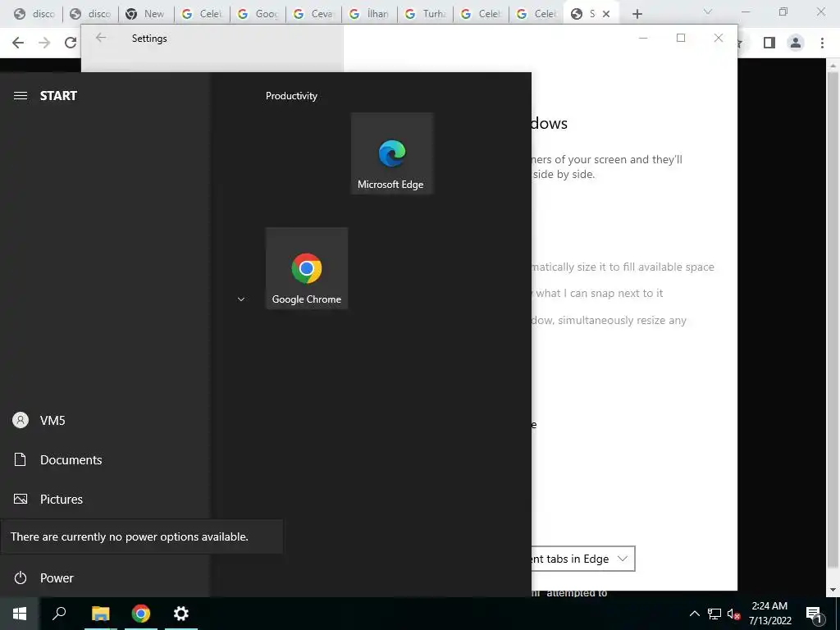Open Settings gear on taskbar
This screenshot has width=840, height=630.
click(x=181, y=614)
